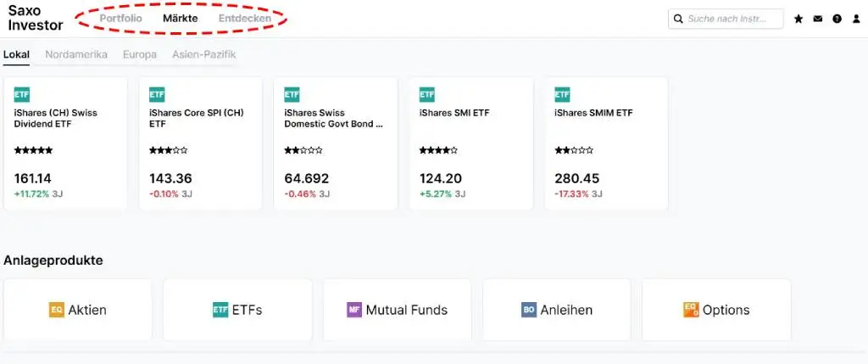Click ETF badge on iShares SMIM ETF card
This screenshot has height=364, width=868.
pos(563,95)
